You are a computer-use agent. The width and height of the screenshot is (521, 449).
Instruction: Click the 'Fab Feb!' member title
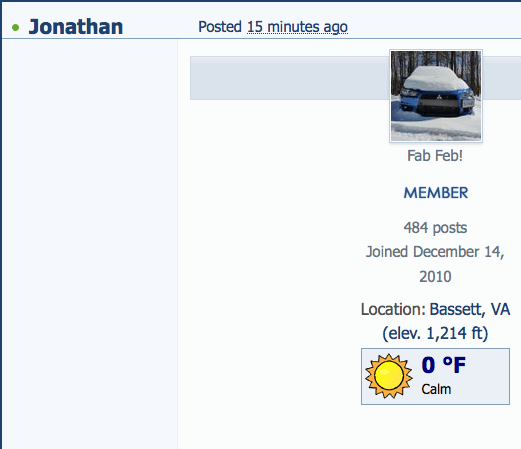point(435,156)
